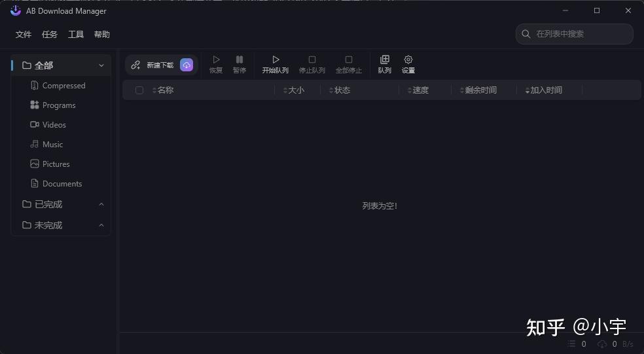The height and width of the screenshot is (354, 644).
Task: Select the 已完成 folder
Action: pyautogui.click(x=61, y=204)
